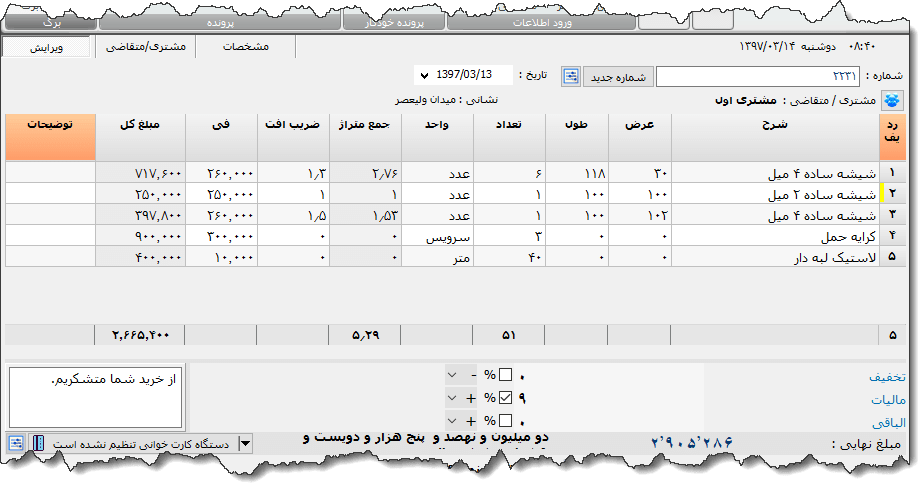Viewport: 919px width, 483px height.
Task: Toggle the تخفیف discount percent checkbox
Action: point(505,375)
